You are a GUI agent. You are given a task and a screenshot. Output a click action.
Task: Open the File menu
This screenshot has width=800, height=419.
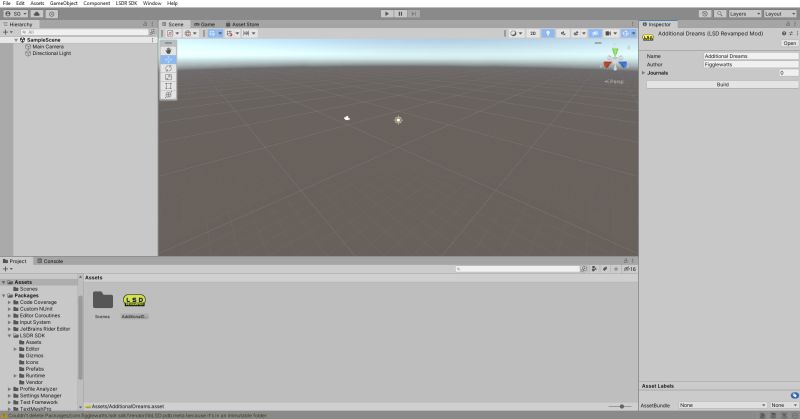point(7,3)
